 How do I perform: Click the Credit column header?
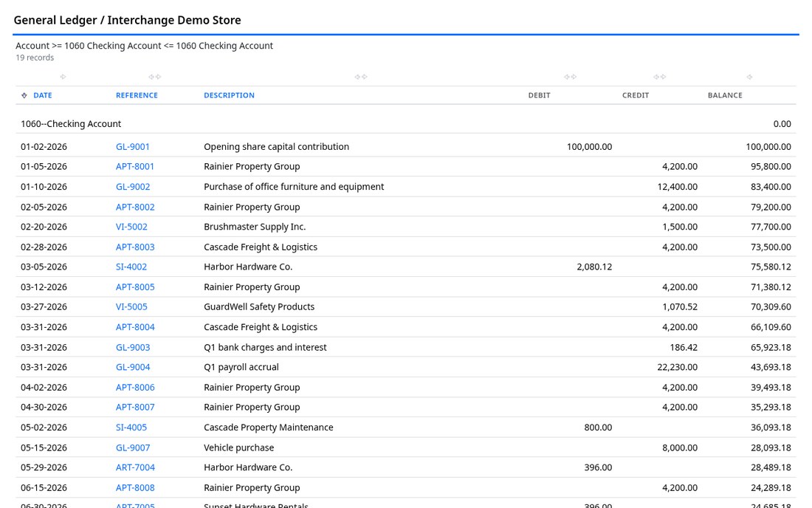pos(636,95)
